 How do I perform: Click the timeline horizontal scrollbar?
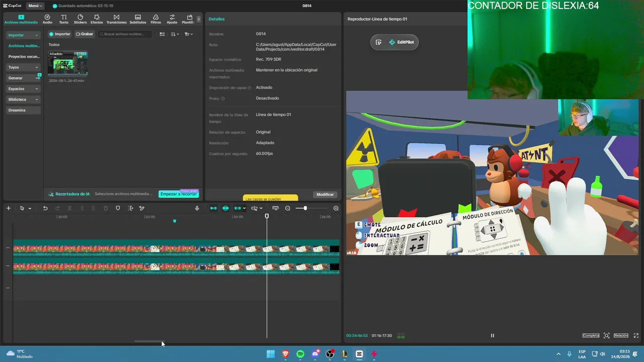149,341
